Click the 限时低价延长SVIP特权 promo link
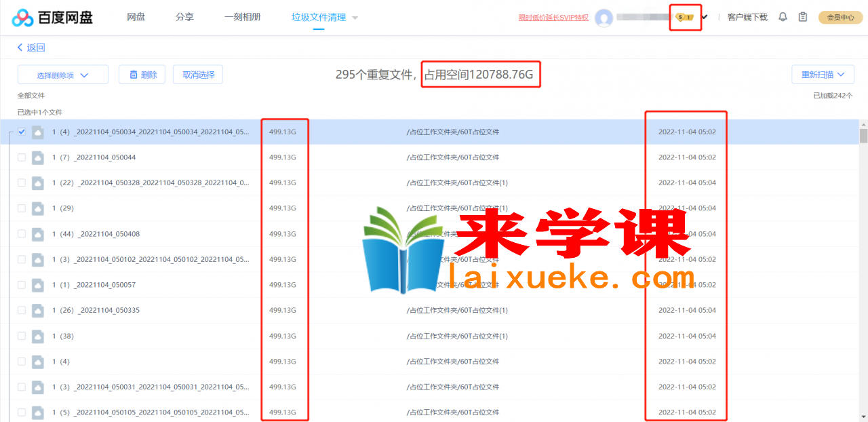The width and height of the screenshot is (868, 422). click(x=553, y=18)
